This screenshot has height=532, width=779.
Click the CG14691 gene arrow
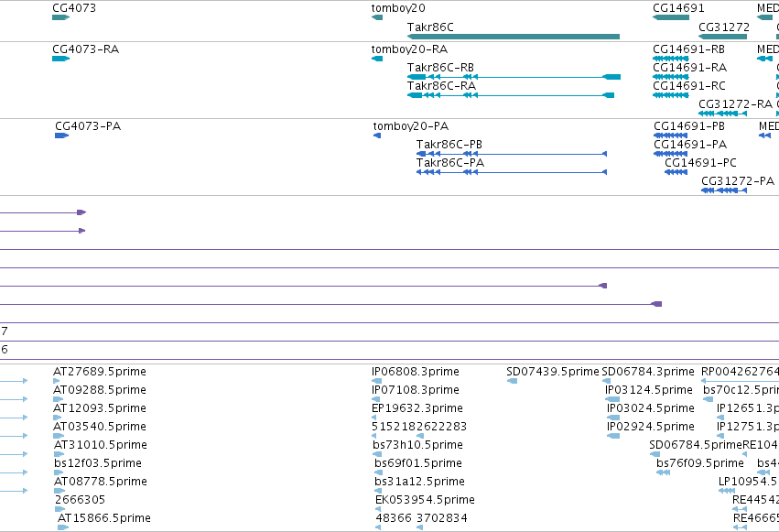point(671,17)
